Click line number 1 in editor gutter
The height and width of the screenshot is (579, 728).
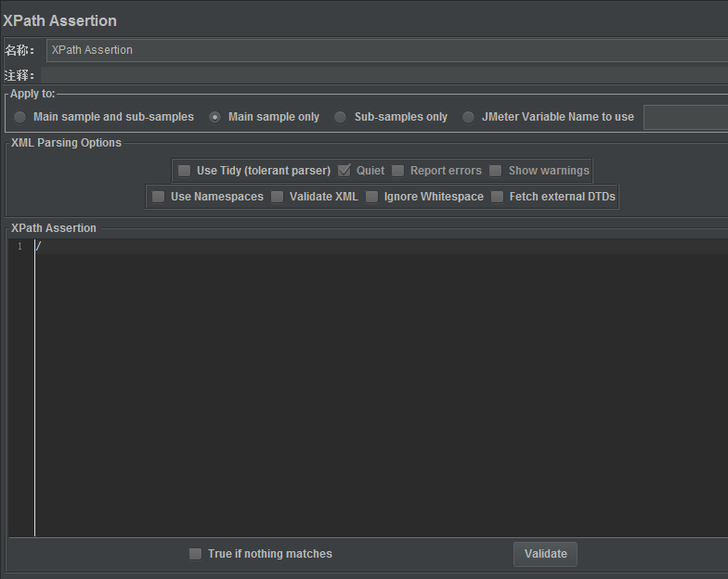[19, 246]
